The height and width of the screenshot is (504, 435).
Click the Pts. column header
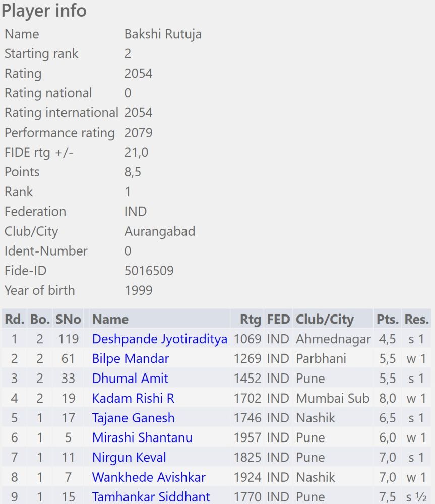coord(388,320)
